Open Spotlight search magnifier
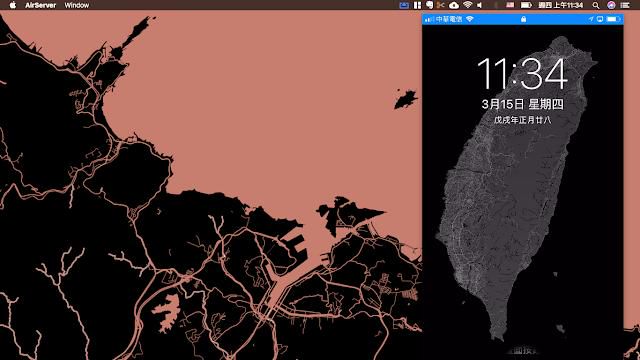This screenshot has height=360, width=640. click(x=596, y=5)
